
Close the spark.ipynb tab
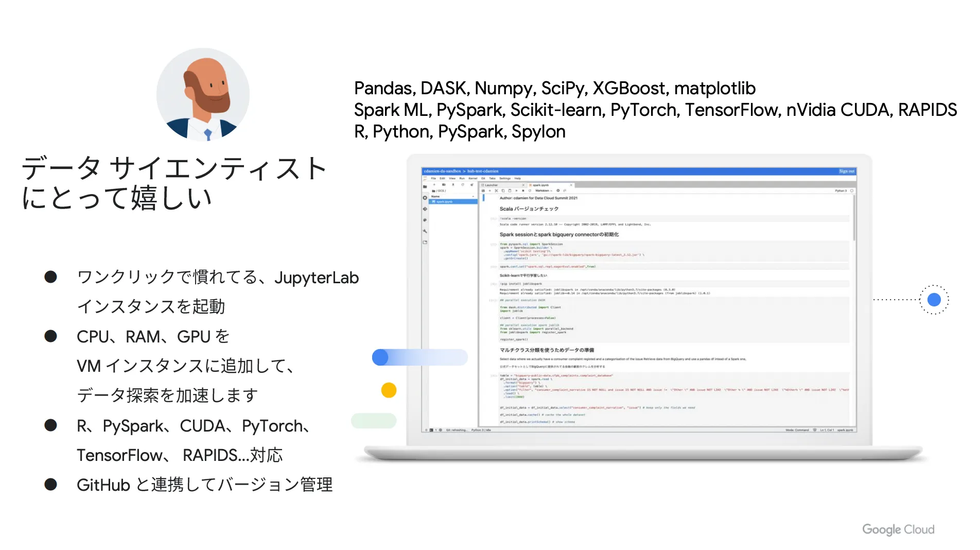(x=571, y=185)
